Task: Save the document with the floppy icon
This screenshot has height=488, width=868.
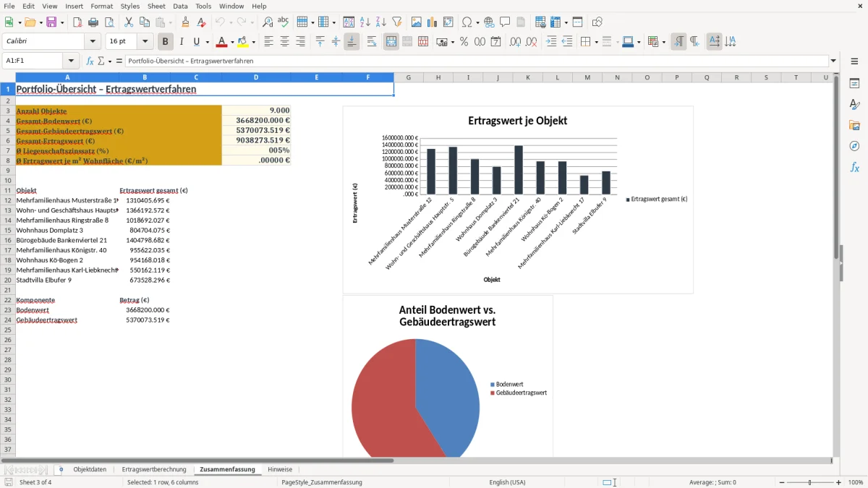Action: tap(51, 22)
